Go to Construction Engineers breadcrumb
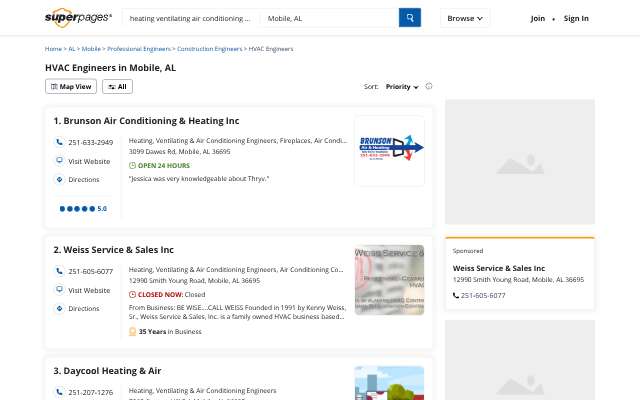The height and width of the screenshot is (400, 640). pos(209,49)
